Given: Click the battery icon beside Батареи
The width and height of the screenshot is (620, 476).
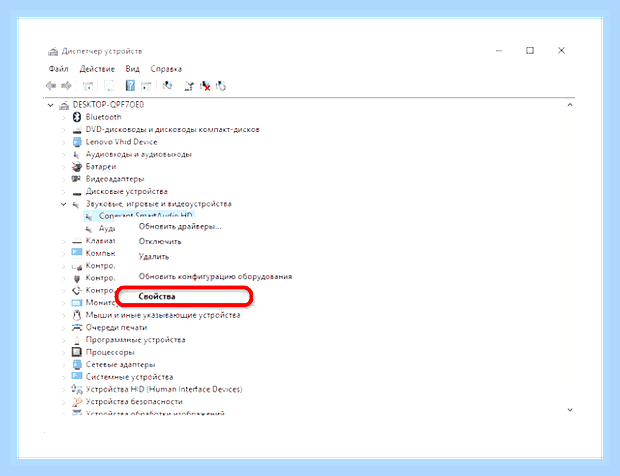Looking at the screenshot, I should coord(76,166).
